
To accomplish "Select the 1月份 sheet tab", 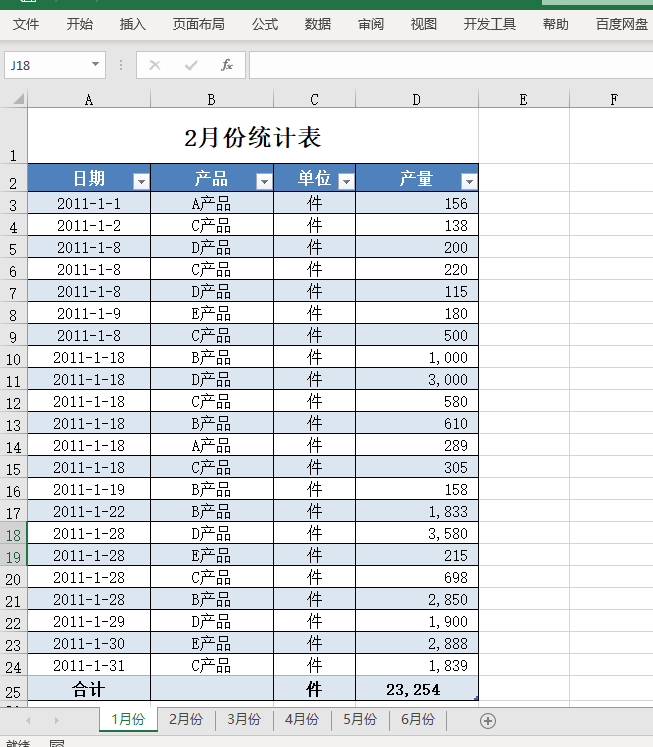I will click(x=128, y=719).
